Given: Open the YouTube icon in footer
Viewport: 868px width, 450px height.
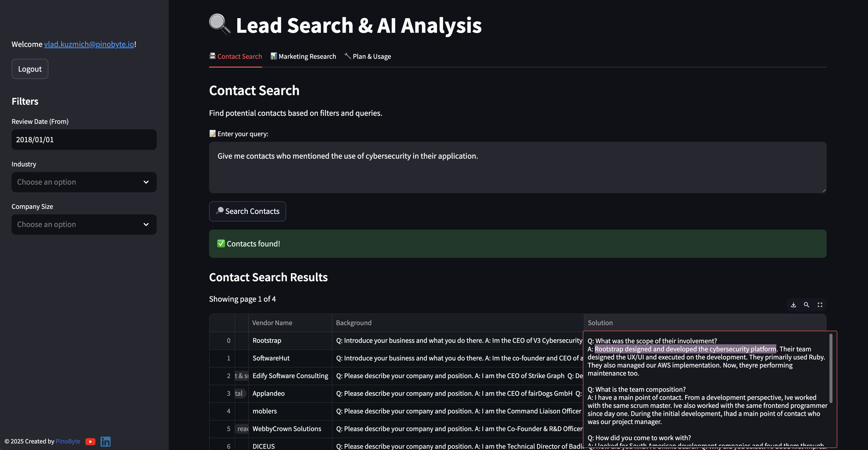Looking at the screenshot, I should [x=90, y=442].
